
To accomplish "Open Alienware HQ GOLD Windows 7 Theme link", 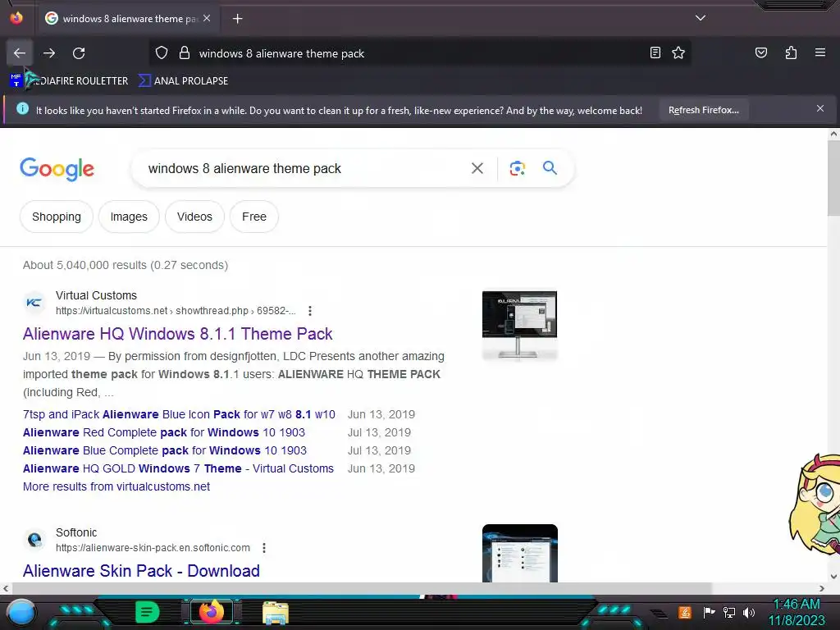I will (x=178, y=468).
